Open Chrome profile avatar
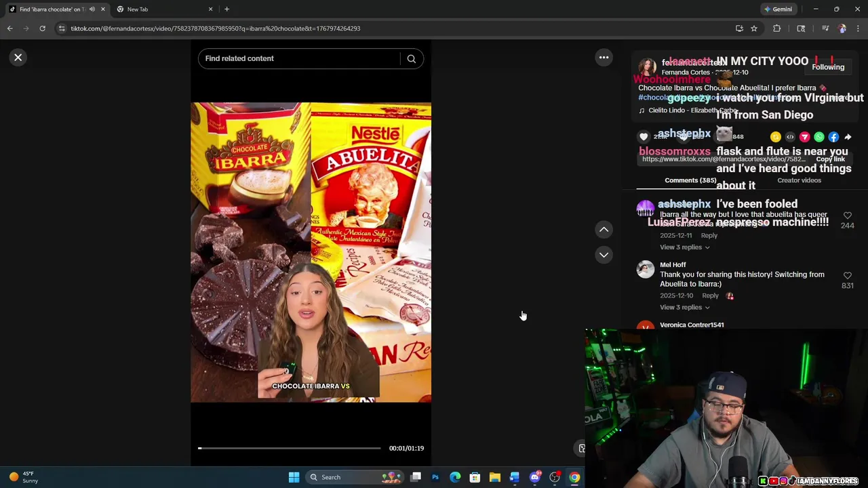Viewport: 868px width, 488px height. pos(842,28)
